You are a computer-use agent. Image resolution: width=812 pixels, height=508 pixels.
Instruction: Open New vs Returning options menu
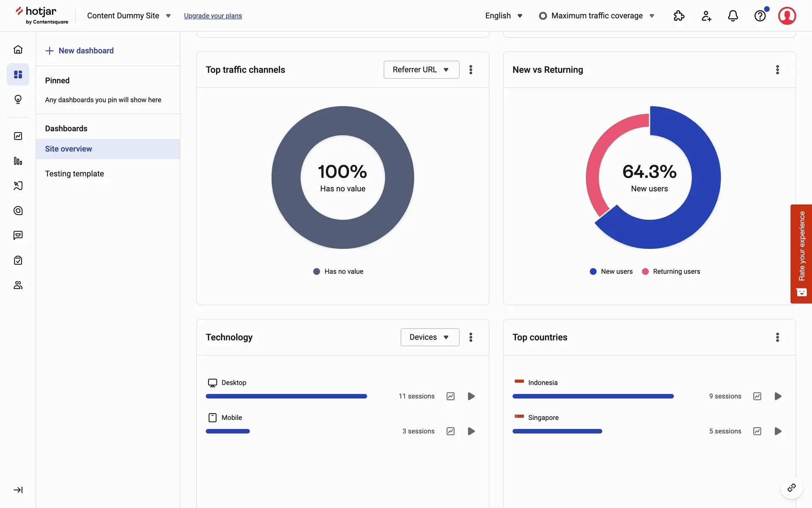click(777, 70)
